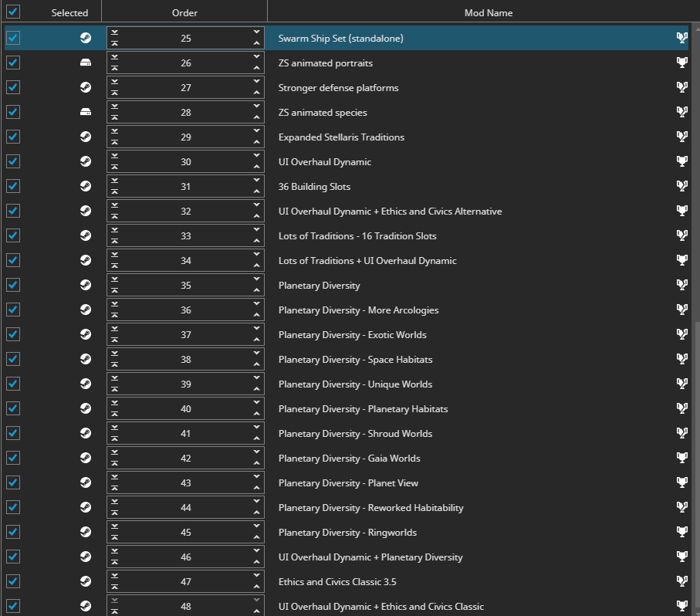Click the Steam source icon for Swarm Ship Set

[x=85, y=38]
